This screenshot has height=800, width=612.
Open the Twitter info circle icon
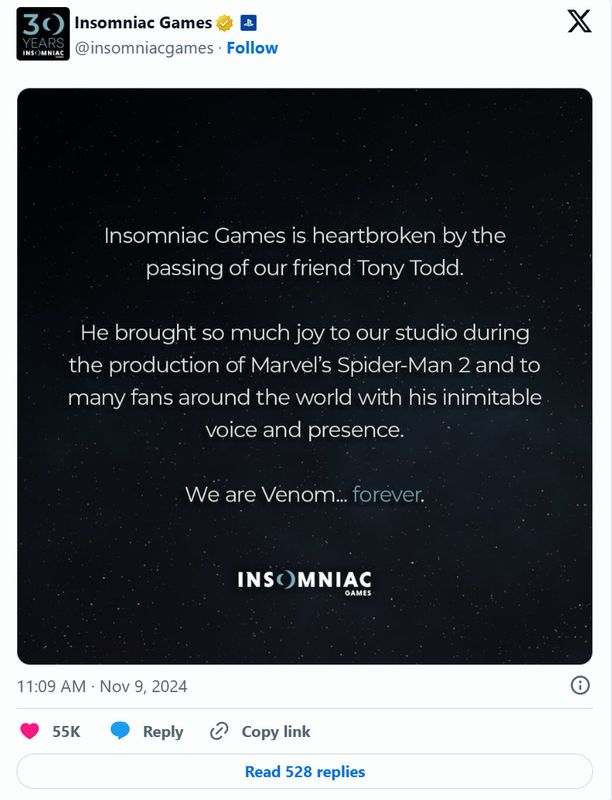pos(579,686)
